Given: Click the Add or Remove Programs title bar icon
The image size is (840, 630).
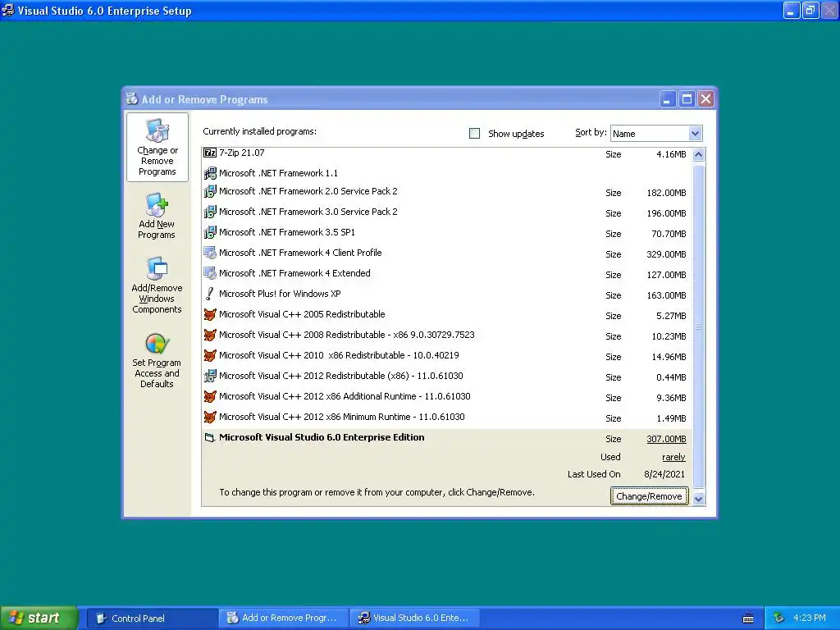Looking at the screenshot, I should tap(132, 99).
